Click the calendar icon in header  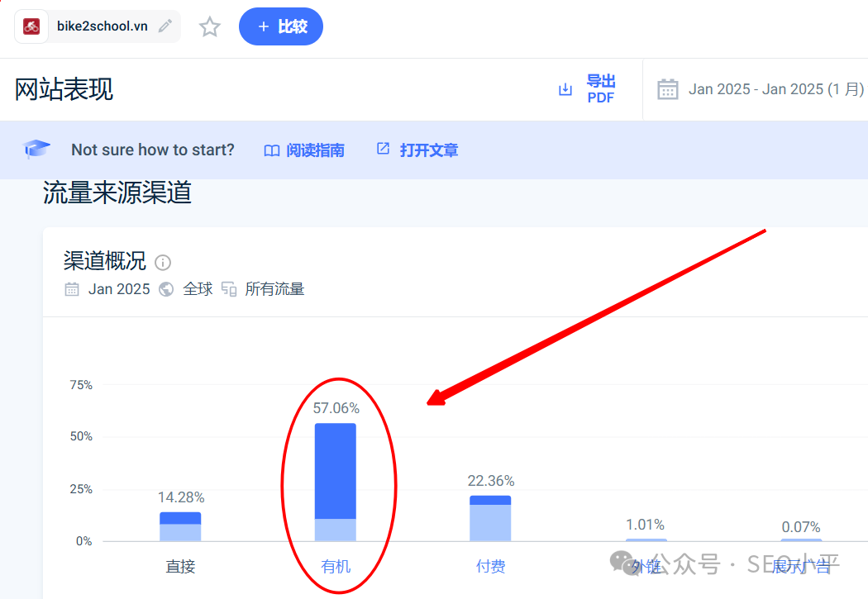click(668, 89)
